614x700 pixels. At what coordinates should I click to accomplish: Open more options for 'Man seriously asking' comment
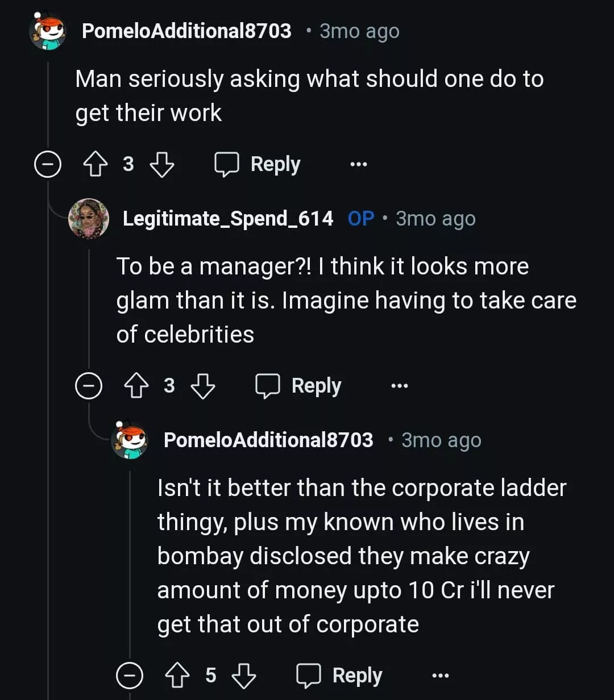click(359, 165)
